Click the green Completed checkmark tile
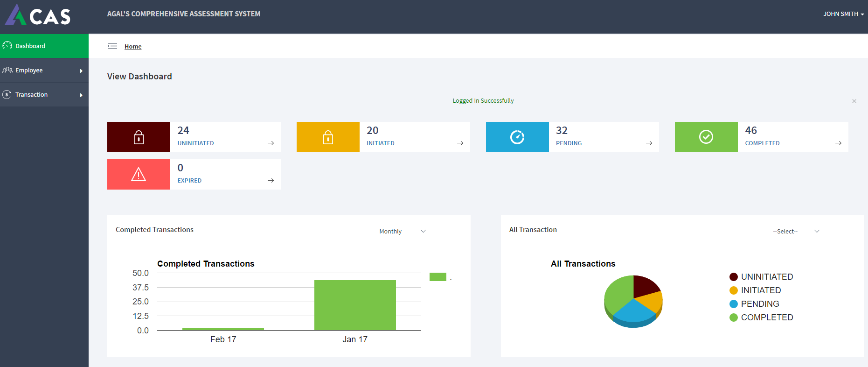This screenshot has height=367, width=868. coord(706,137)
